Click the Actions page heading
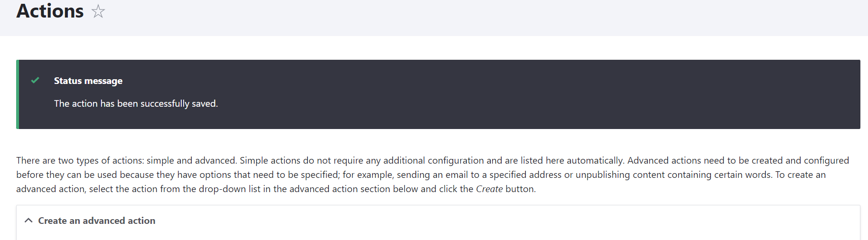This screenshot has width=868, height=240. (x=50, y=11)
